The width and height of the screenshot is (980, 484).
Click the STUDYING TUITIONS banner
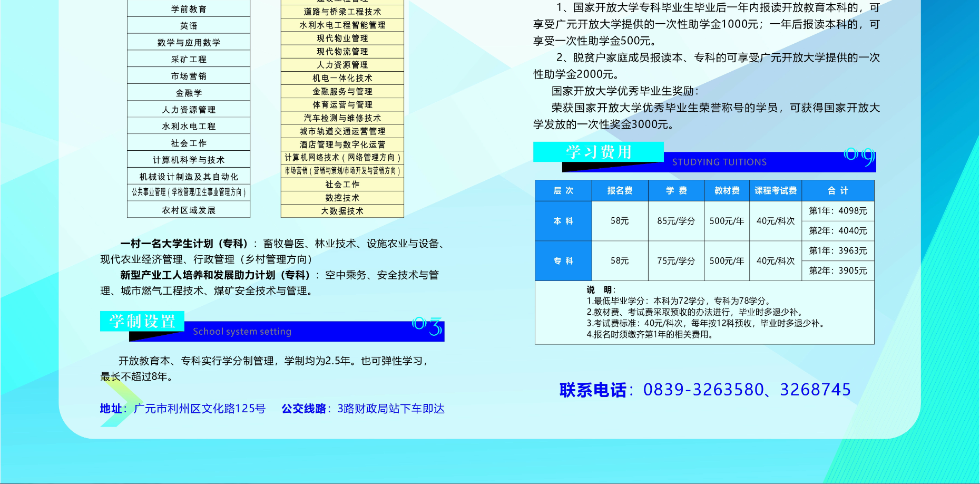(719, 162)
